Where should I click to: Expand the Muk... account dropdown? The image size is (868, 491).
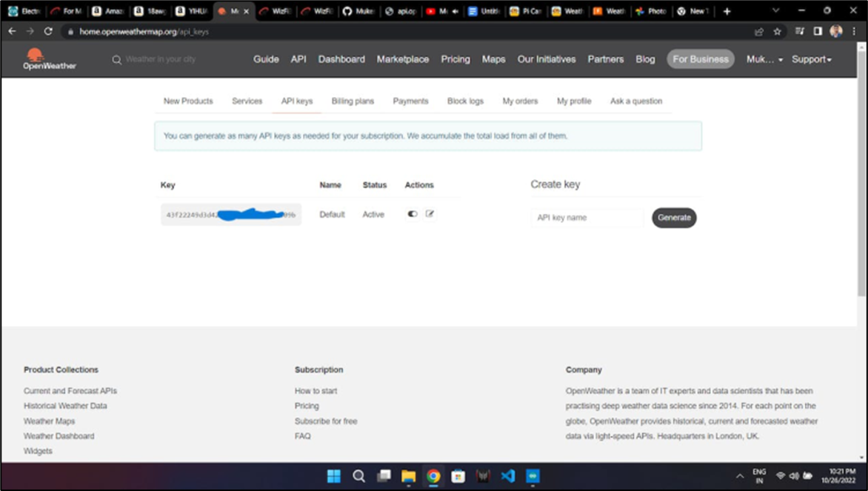tap(764, 59)
